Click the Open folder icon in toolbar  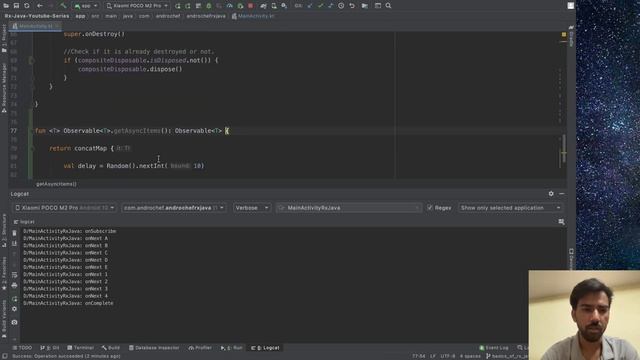[6, 6]
